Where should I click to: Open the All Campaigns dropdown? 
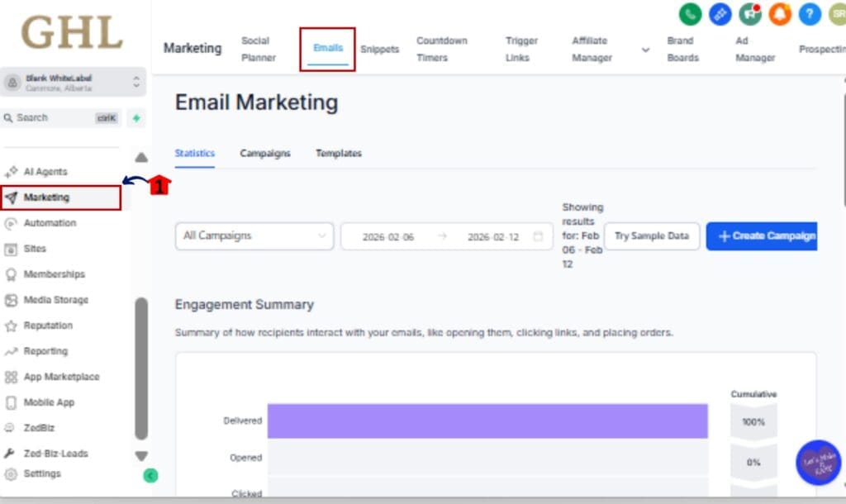tap(253, 235)
